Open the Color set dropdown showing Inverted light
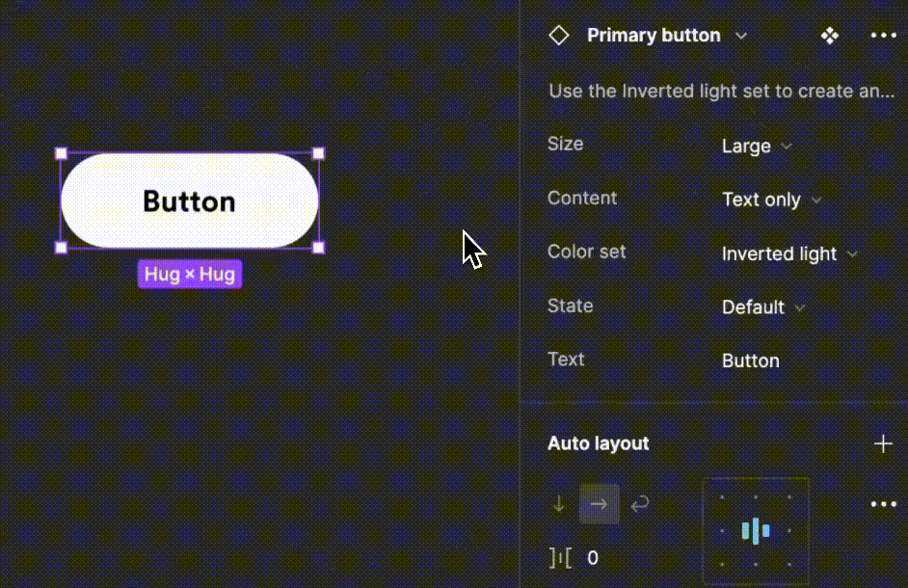908x588 pixels. coord(789,254)
